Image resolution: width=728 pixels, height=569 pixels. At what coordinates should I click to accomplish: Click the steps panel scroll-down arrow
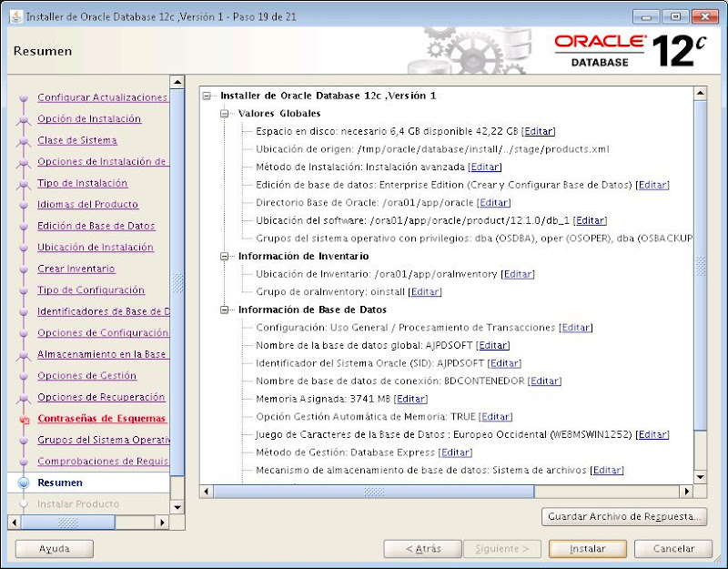click(177, 507)
